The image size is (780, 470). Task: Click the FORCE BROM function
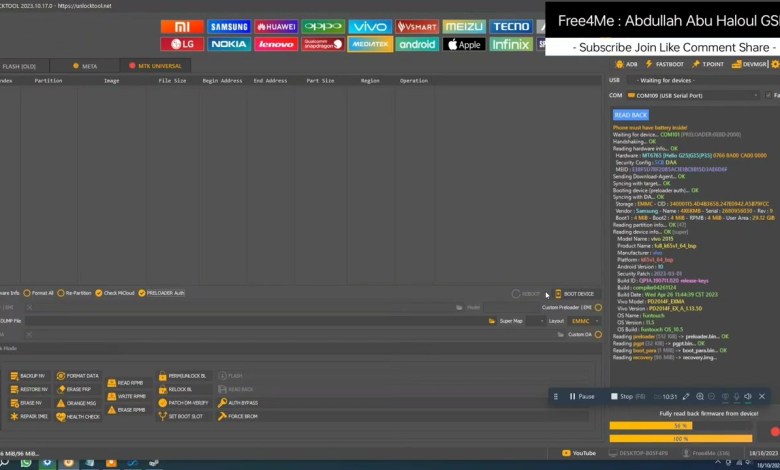[x=238, y=416]
